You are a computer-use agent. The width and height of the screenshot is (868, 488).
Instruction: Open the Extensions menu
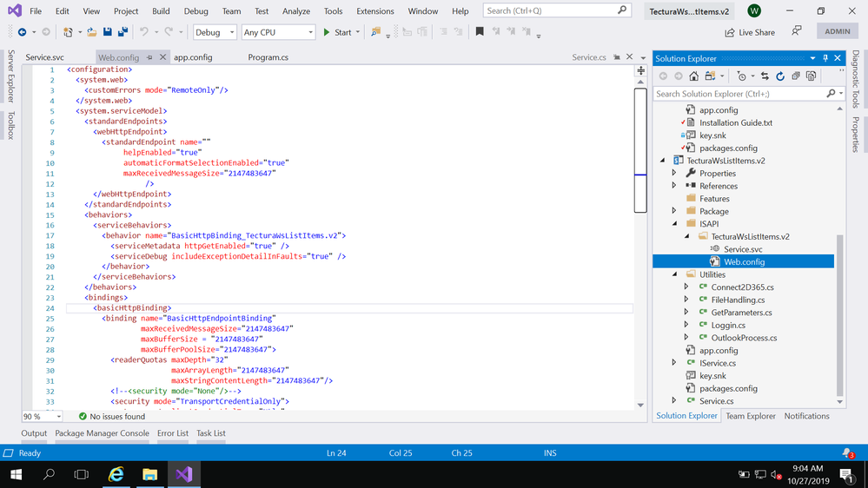tap(375, 11)
